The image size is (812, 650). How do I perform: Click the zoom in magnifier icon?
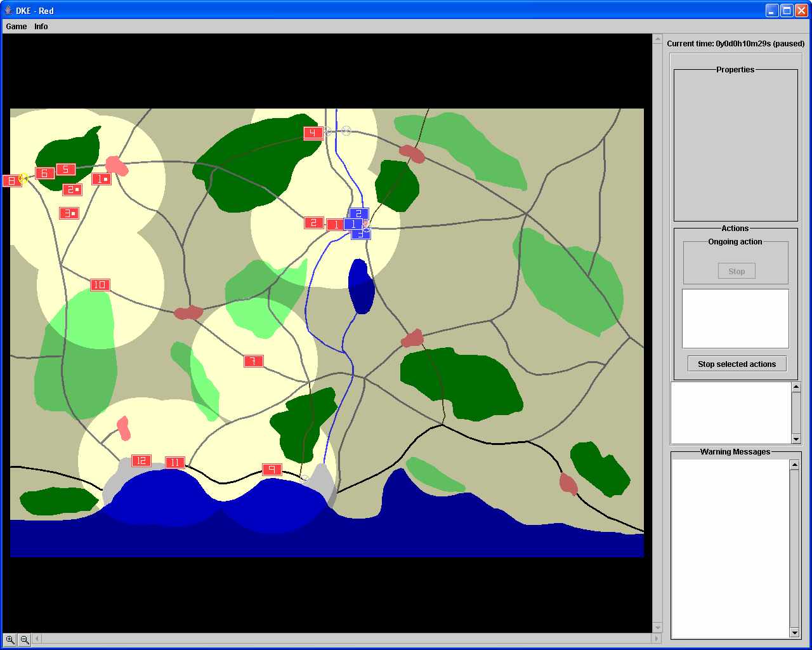pyautogui.click(x=10, y=640)
